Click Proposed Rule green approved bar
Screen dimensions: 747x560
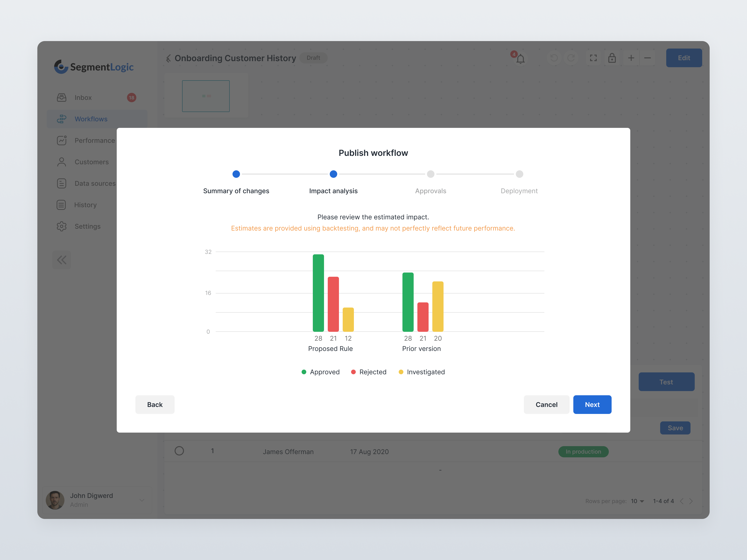pos(318,293)
